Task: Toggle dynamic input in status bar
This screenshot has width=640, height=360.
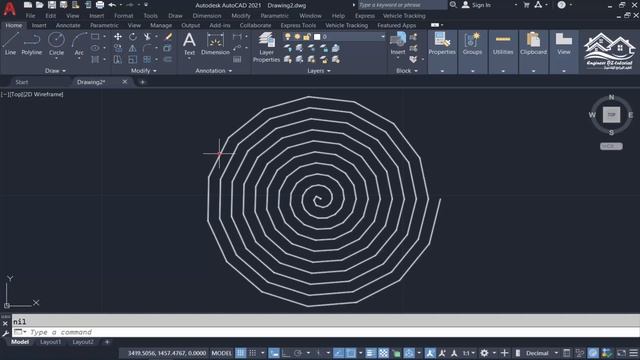Action: click(x=274, y=353)
